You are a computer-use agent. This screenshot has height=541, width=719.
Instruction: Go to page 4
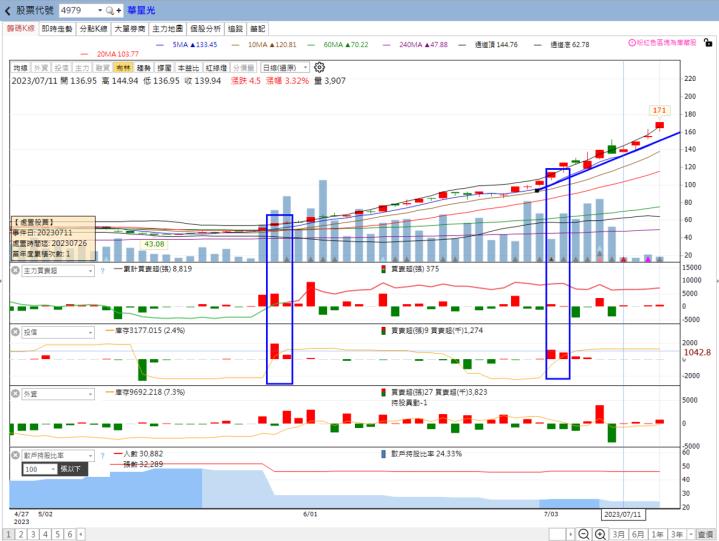pyautogui.click(x=45, y=534)
